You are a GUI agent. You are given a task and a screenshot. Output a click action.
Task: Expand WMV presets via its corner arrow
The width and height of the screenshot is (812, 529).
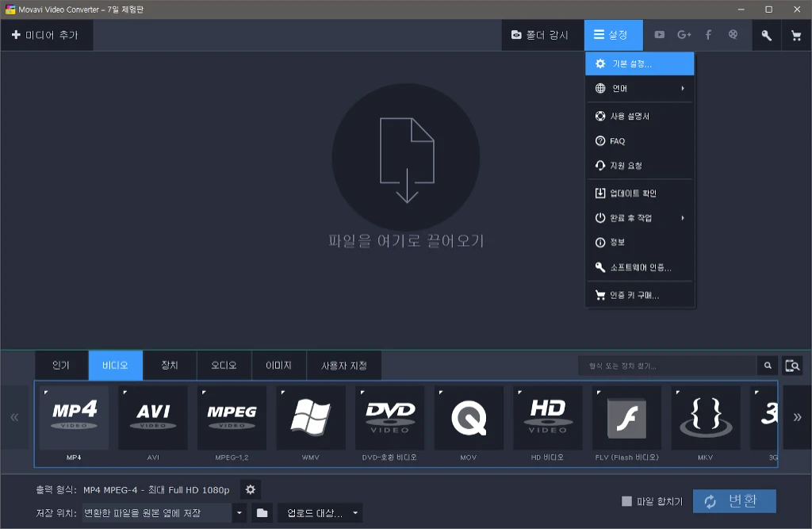pos(283,393)
